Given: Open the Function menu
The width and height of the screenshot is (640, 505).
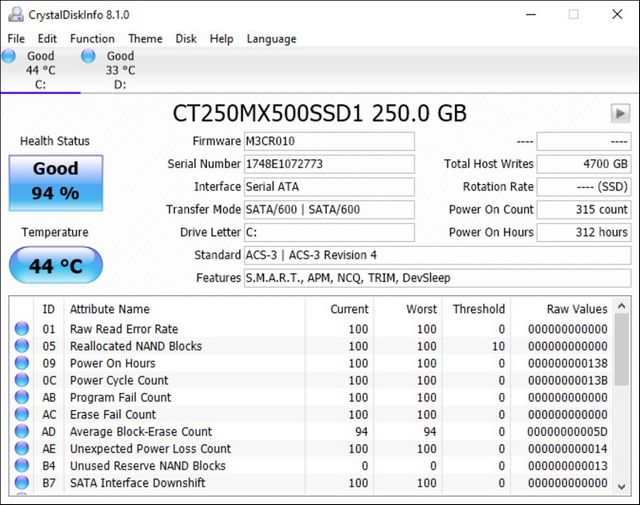Looking at the screenshot, I should pos(92,39).
